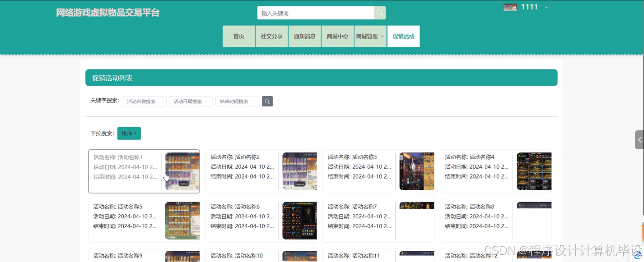Click the text 活动名称: 活动名称8
The height and width of the screenshot is (262, 644).
[x=470, y=207]
